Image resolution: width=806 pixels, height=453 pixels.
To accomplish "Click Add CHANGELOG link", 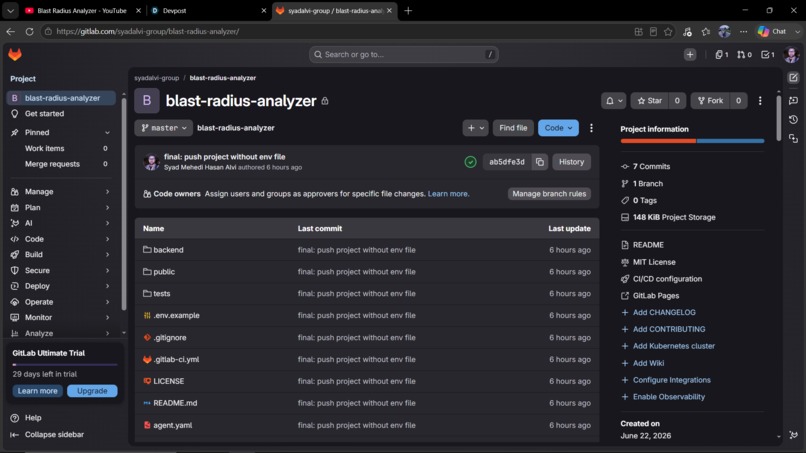I will (x=664, y=312).
